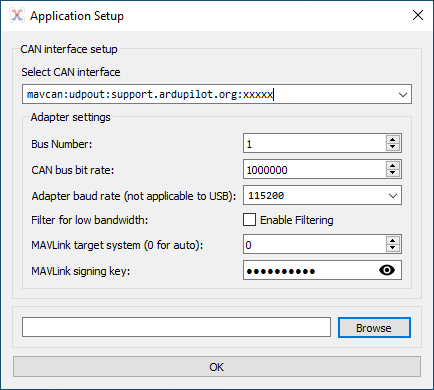Enable Filtering checkbox for low bandwidth
This screenshot has height=390, width=434.
click(249, 220)
